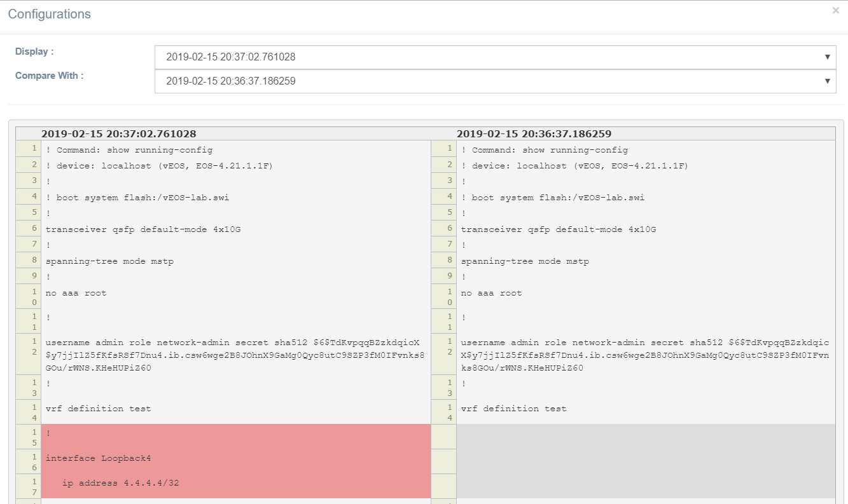
Task: Open the Compare With timestamp dropdown
Action: (x=495, y=81)
